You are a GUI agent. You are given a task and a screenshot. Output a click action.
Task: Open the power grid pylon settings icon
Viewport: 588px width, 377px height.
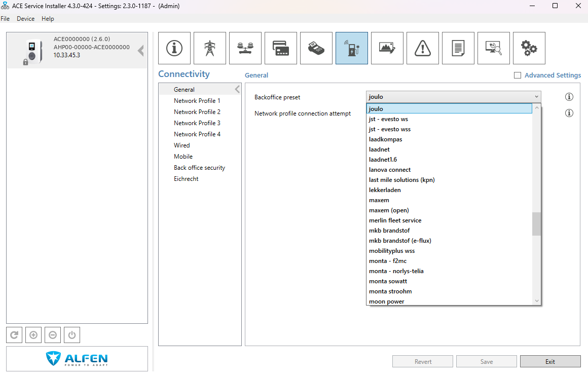[210, 48]
